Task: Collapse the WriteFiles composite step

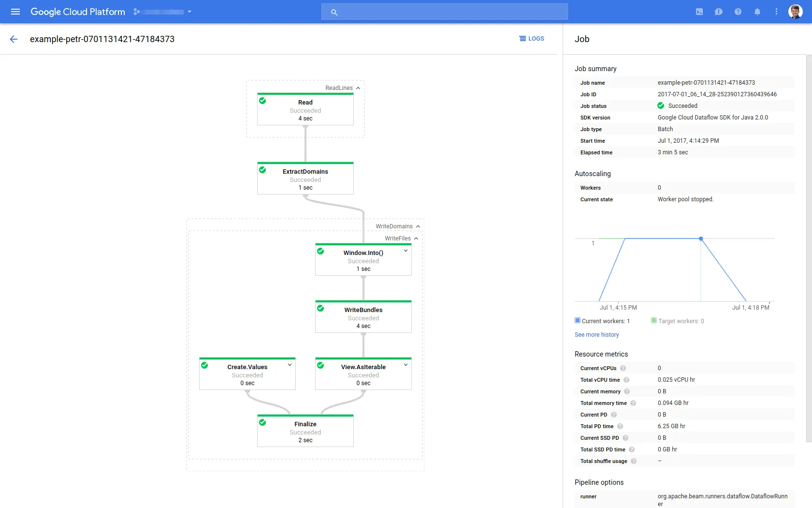Action: (x=416, y=239)
